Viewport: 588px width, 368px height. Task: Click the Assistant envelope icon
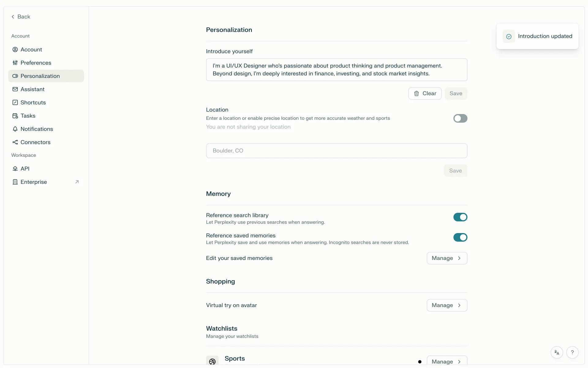(15, 89)
